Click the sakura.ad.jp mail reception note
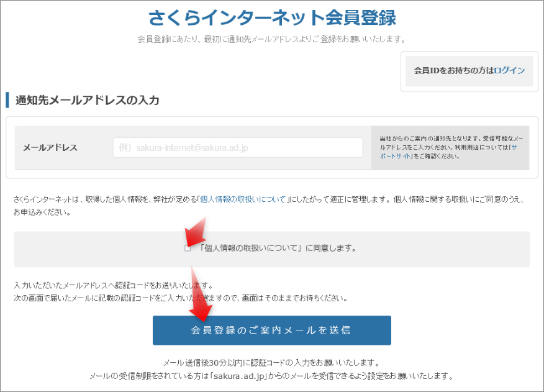Image resolution: width=544 pixels, height=392 pixels. click(271, 376)
